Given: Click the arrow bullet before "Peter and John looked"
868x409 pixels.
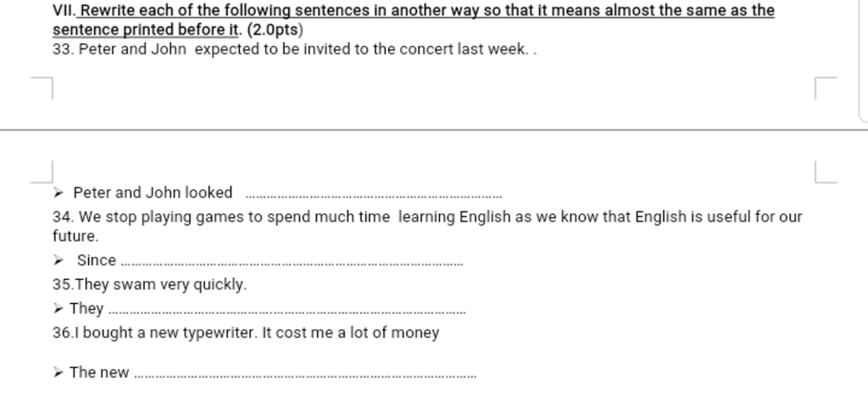Looking at the screenshot, I should (x=59, y=193).
